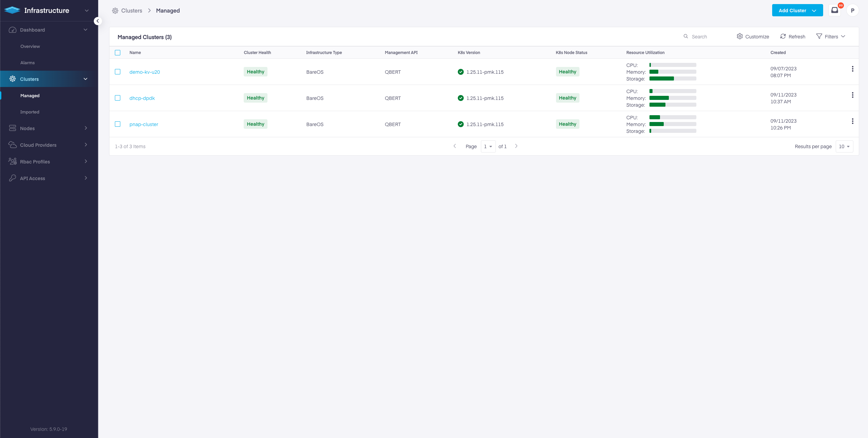
Task: Open the three-dot menu for pnap-cluster
Action: click(852, 121)
